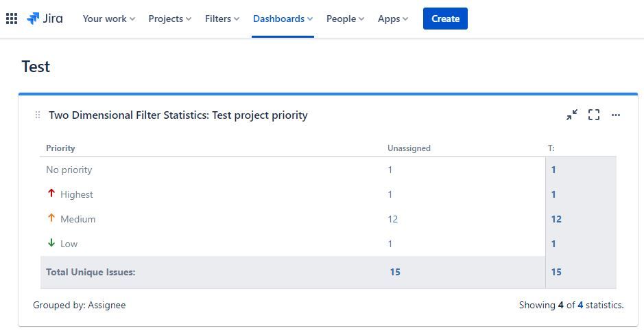644x333 pixels.
Task: Open the Unassigned total 15 issues link
Action: pyautogui.click(x=395, y=272)
